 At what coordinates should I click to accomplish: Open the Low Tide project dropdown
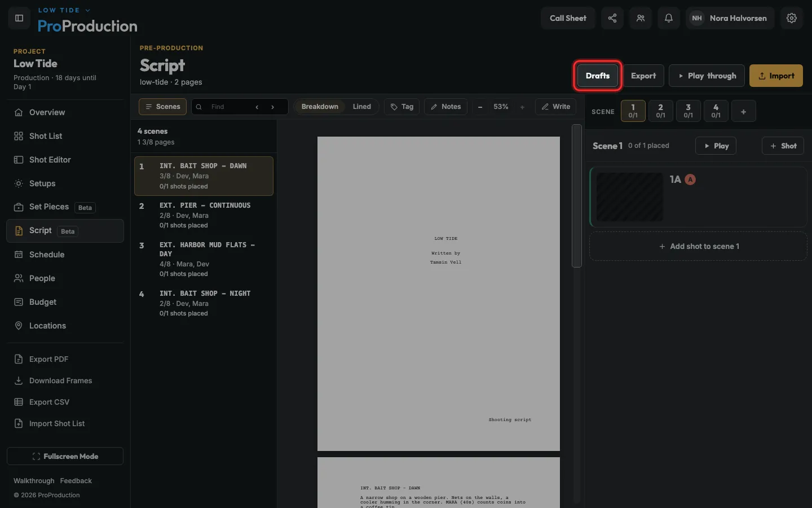pyautogui.click(x=64, y=10)
